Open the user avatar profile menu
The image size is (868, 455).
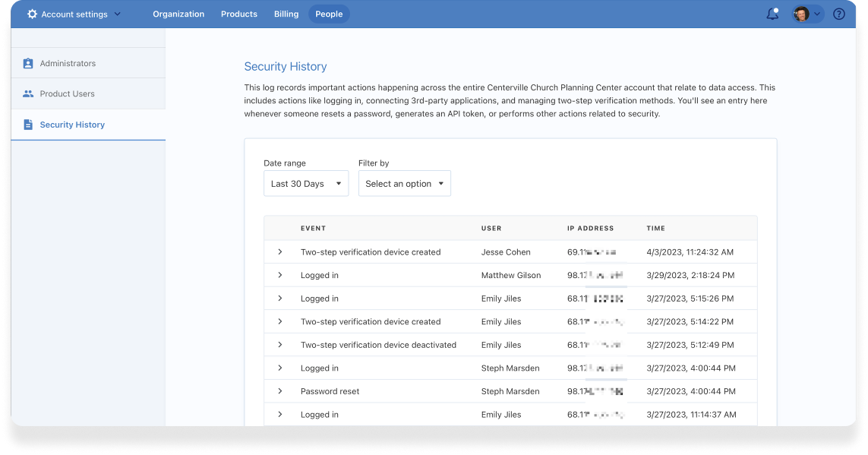click(x=806, y=14)
